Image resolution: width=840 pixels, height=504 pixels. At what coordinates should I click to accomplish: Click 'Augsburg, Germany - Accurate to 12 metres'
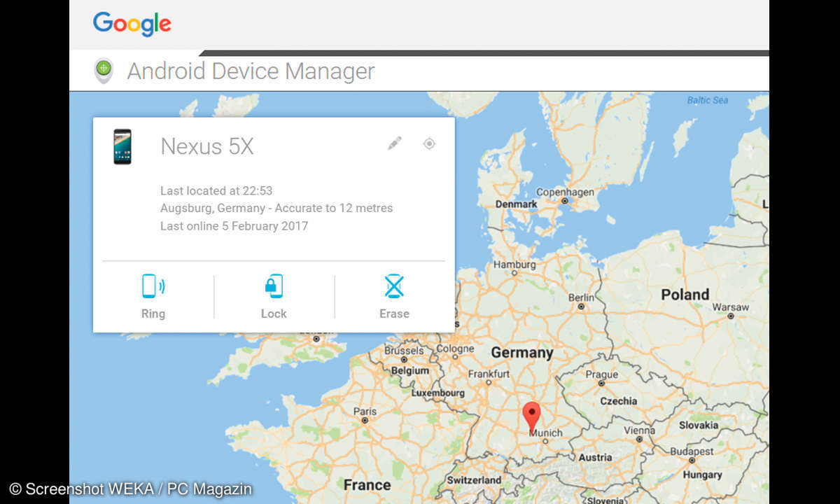(x=276, y=208)
